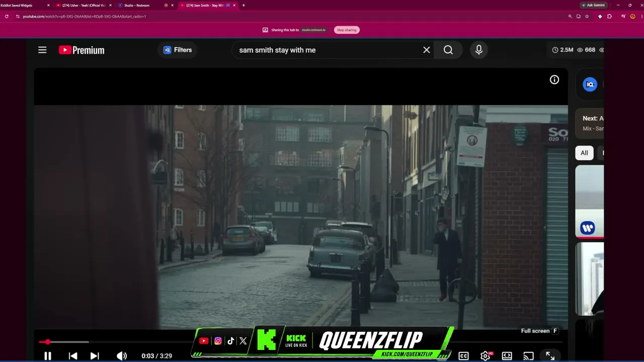Image resolution: width=644 pixels, height=362 pixels.
Task: Go to the previous video
Action: 73,356
